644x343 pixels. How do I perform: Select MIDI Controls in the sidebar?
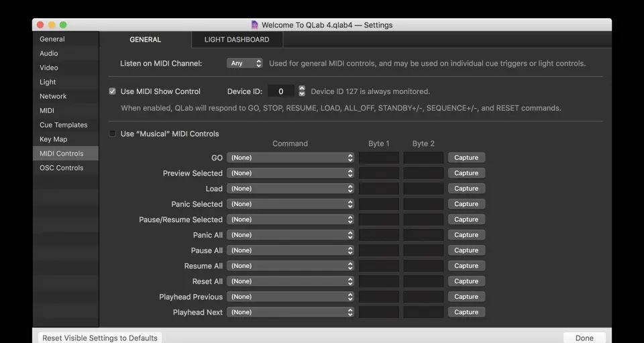[66, 153]
